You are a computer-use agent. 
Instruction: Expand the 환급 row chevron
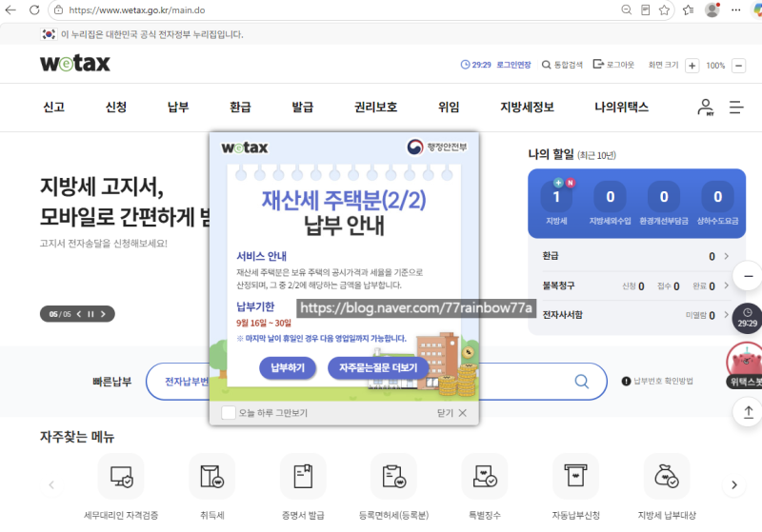[727, 256]
